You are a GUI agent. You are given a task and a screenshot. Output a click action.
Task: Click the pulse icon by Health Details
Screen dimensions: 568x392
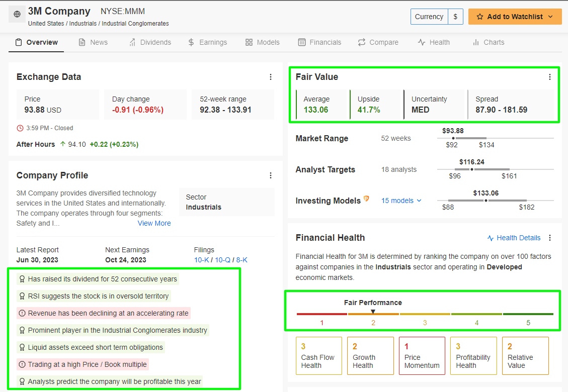pyautogui.click(x=491, y=238)
